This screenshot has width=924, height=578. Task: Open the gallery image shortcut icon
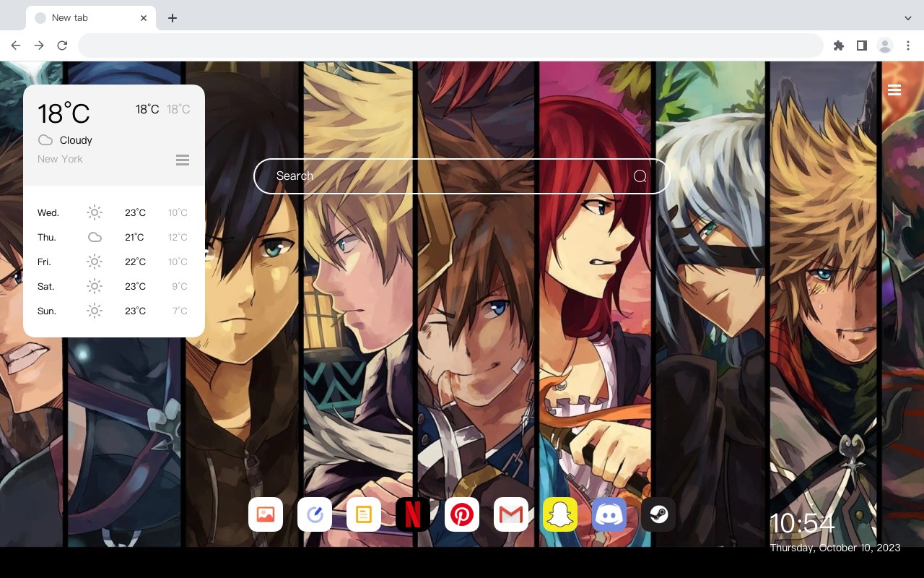pos(266,514)
